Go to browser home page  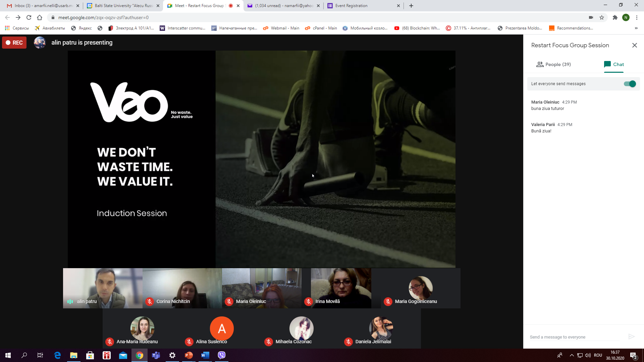pos(40,17)
